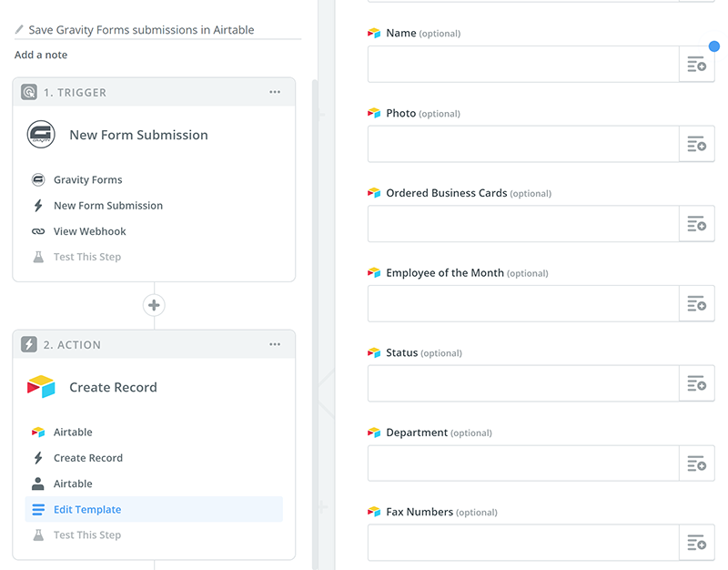
Task: Open the insert-field picker for Photo
Action: pyautogui.click(x=696, y=144)
